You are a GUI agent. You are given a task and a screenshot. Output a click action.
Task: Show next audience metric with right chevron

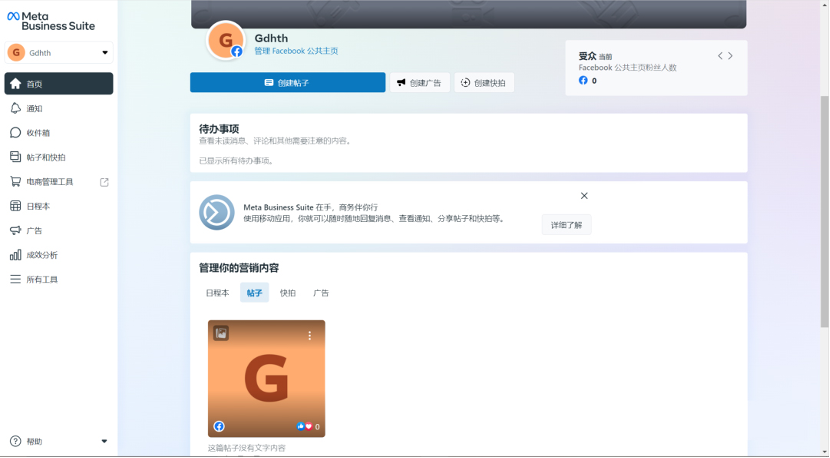(731, 56)
